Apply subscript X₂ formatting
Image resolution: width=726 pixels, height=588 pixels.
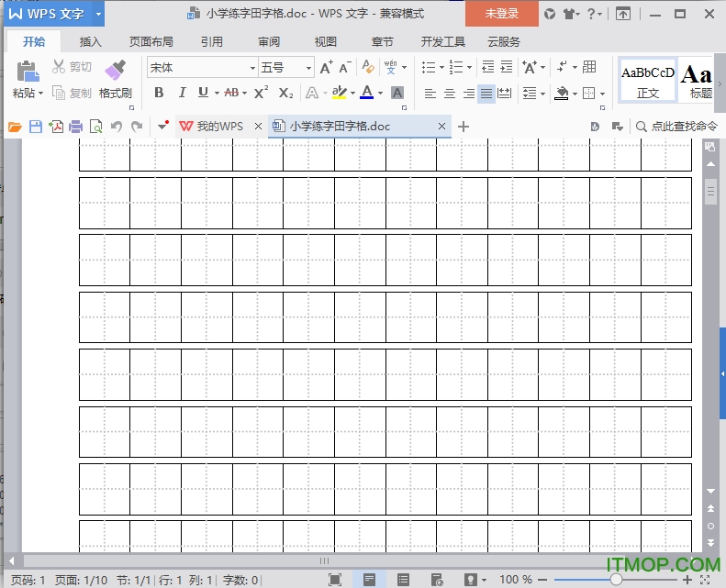(x=285, y=93)
